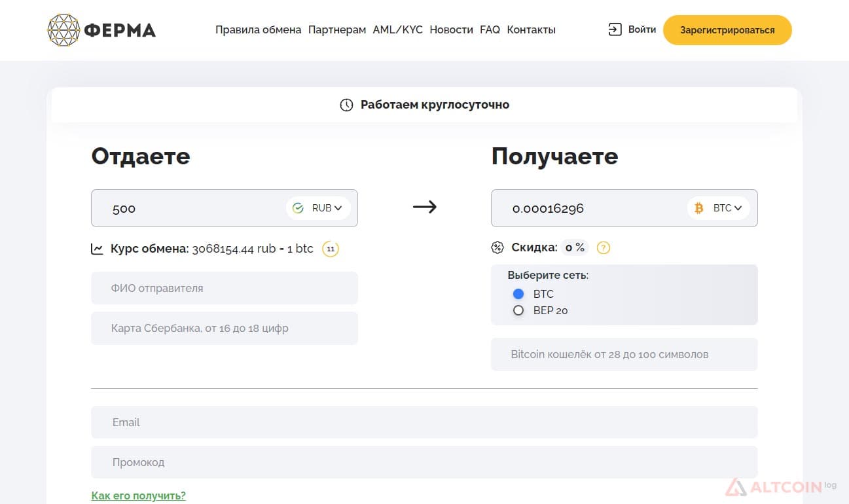Click the countdown timer circle showing 11
The width and height of the screenshot is (849, 504).
click(x=331, y=249)
